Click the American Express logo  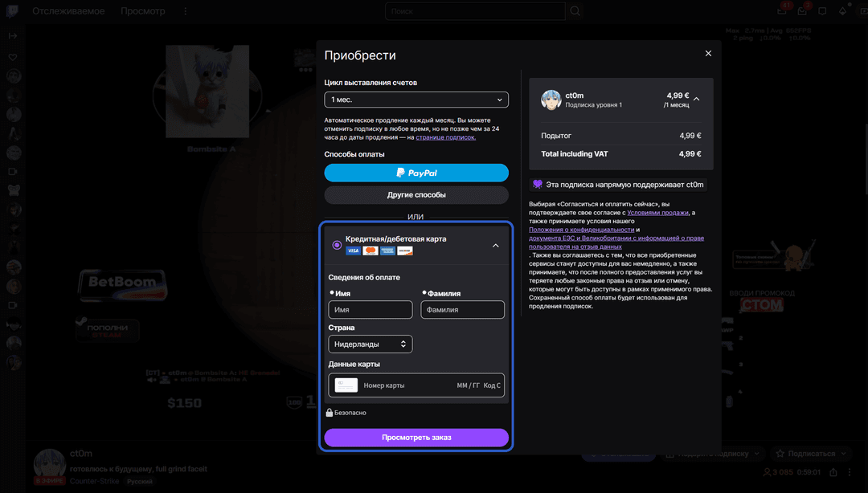pos(387,251)
